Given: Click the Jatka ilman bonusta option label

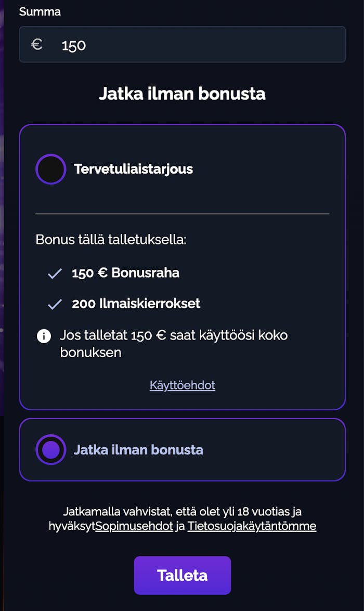Looking at the screenshot, I should pyautogui.click(x=138, y=450).
